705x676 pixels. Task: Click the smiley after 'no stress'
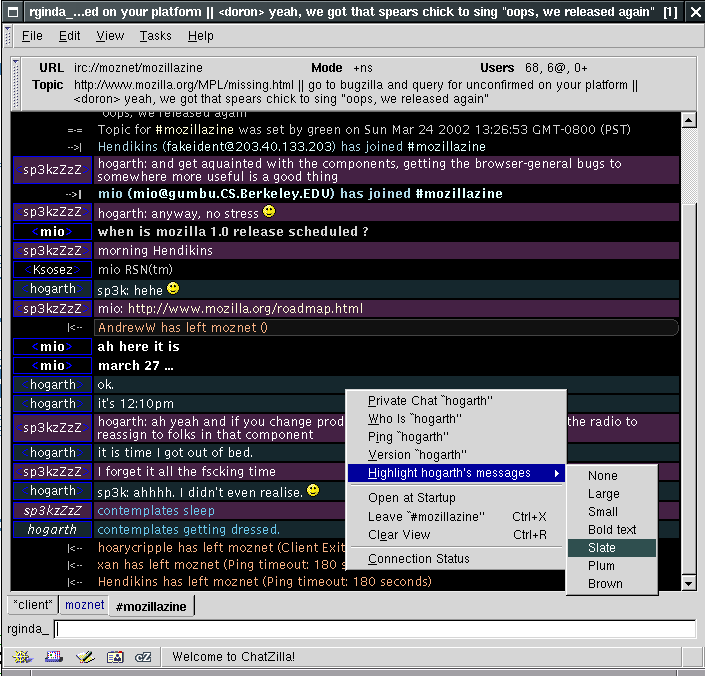click(269, 211)
